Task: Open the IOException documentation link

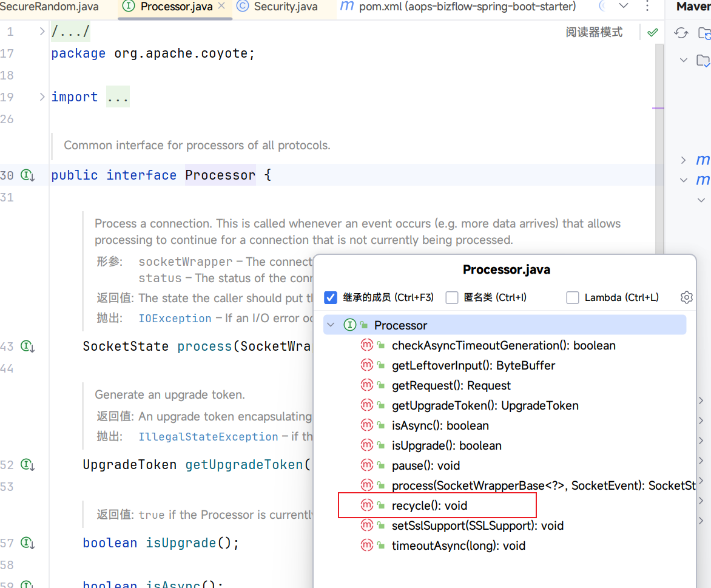Action: [x=175, y=319]
